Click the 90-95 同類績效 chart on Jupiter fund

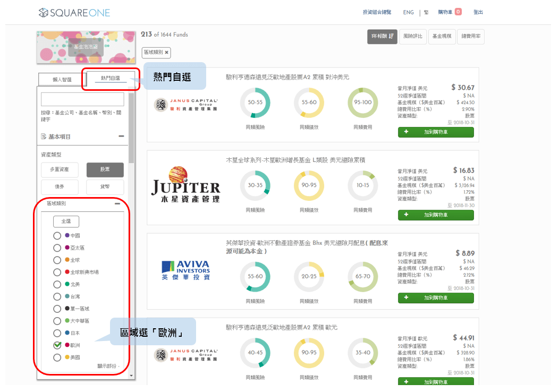[x=309, y=185]
